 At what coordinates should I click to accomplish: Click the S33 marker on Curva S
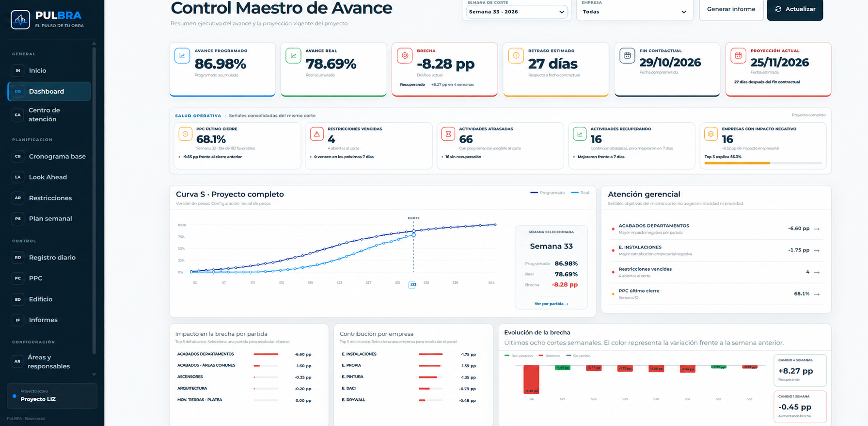click(x=412, y=285)
